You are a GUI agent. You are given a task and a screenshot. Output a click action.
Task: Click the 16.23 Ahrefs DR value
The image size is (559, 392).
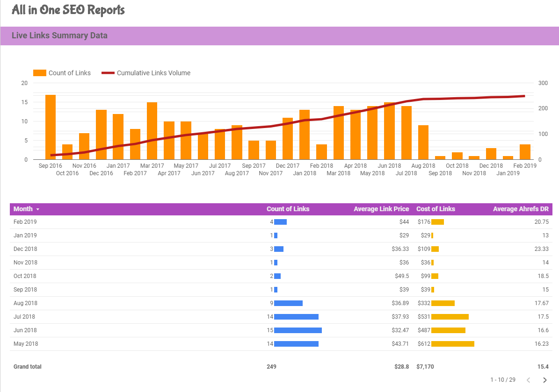pos(542,343)
